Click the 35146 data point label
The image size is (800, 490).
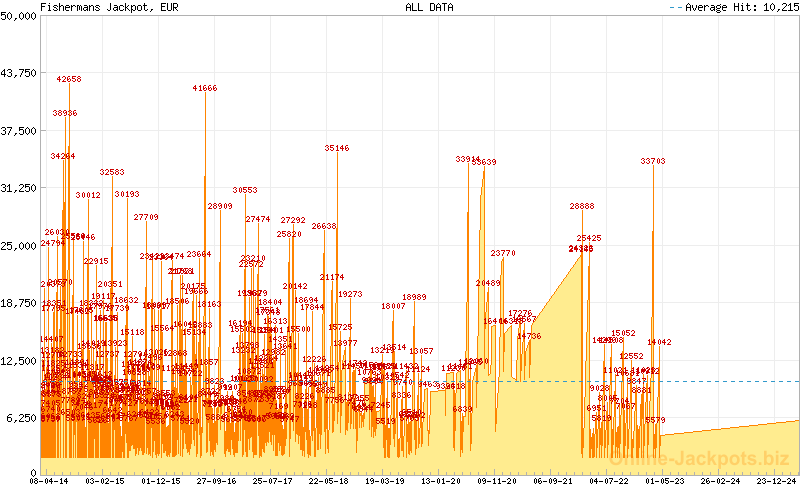pos(337,148)
